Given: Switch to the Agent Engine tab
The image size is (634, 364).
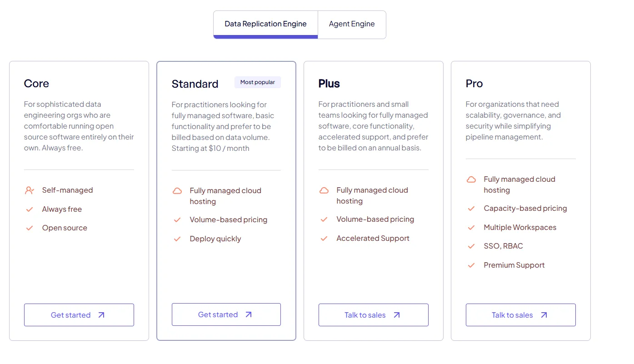Looking at the screenshot, I should click(352, 24).
